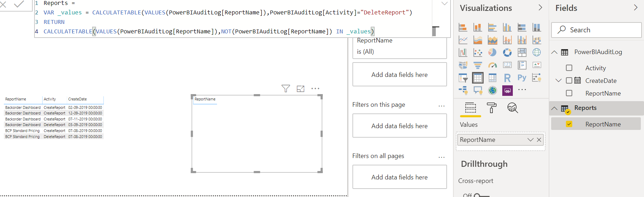The height and width of the screenshot is (197, 644).
Task: Expand the formula bar chevron
Action: [x=445, y=4]
